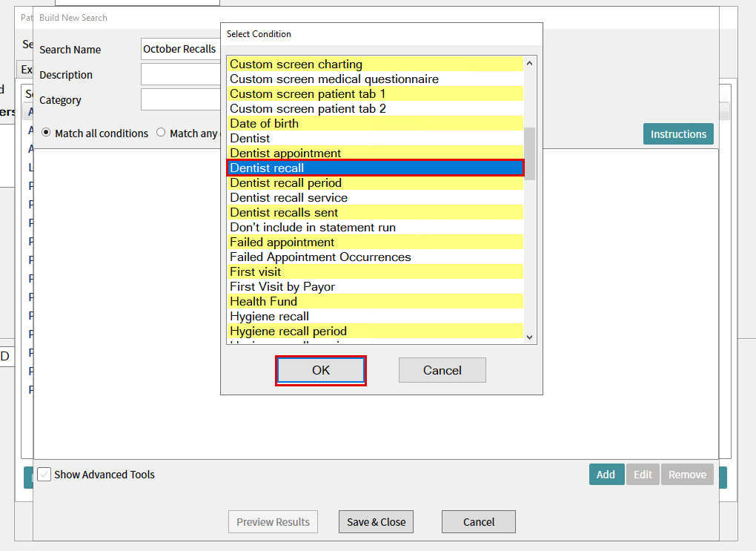Click the Search Name field
This screenshot has width=756, height=551.
click(181, 49)
